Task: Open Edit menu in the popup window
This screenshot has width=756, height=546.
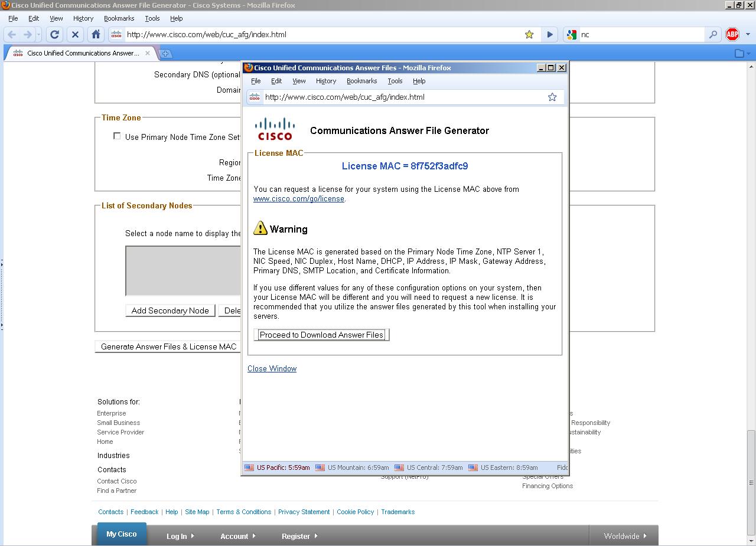Action: [276, 81]
